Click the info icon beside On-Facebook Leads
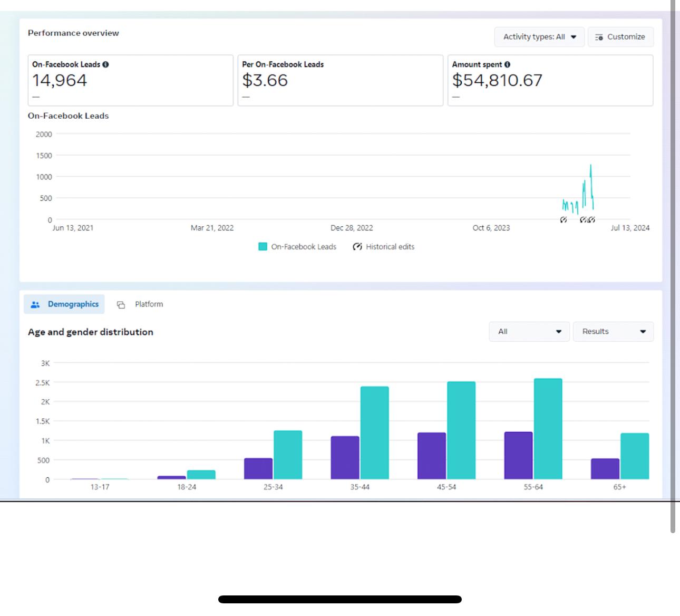The height and width of the screenshot is (616, 680). click(105, 64)
